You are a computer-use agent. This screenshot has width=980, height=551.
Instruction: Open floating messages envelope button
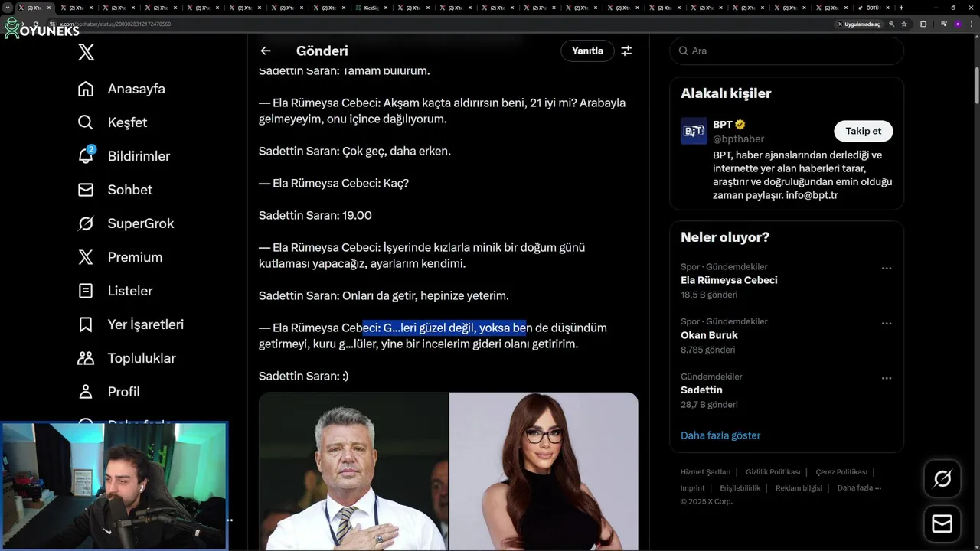[942, 524]
